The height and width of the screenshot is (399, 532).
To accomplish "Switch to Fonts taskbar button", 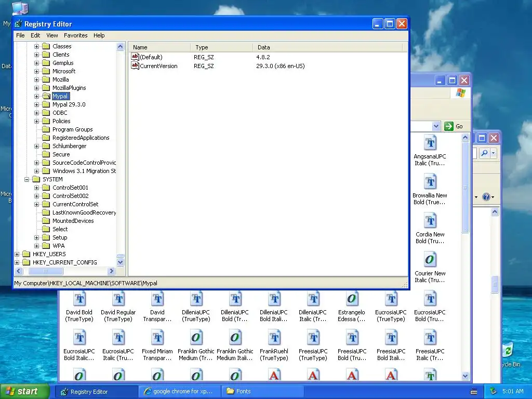I will pyautogui.click(x=262, y=392).
